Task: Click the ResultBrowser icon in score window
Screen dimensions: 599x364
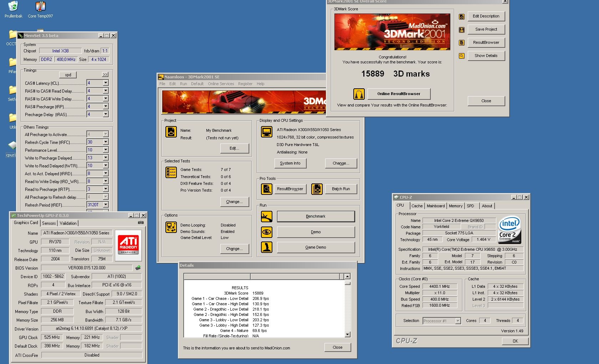Action: (x=462, y=43)
